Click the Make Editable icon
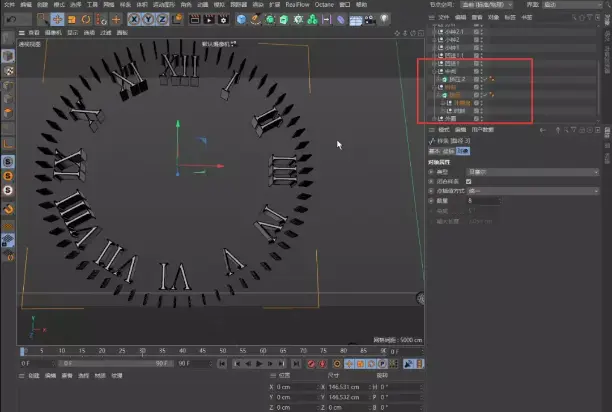 [x=8, y=38]
